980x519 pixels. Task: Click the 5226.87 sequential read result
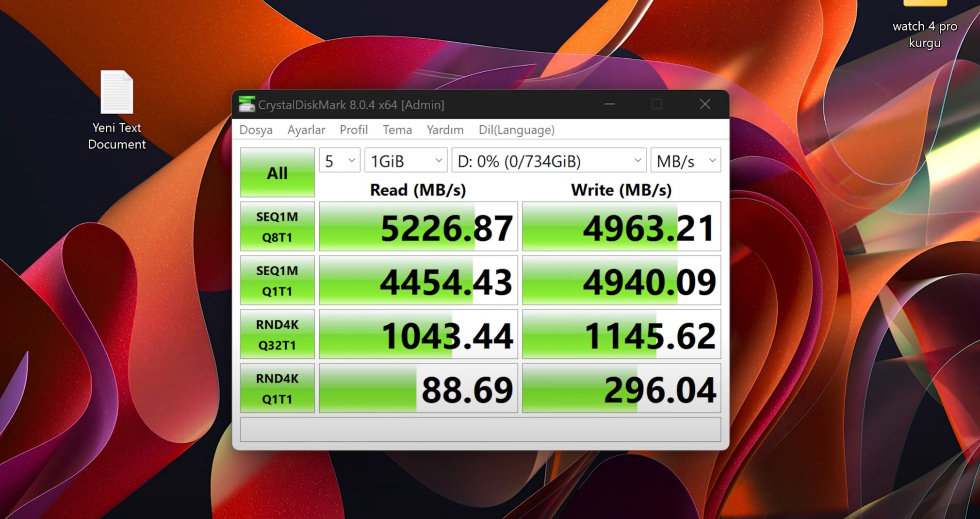[x=418, y=226]
